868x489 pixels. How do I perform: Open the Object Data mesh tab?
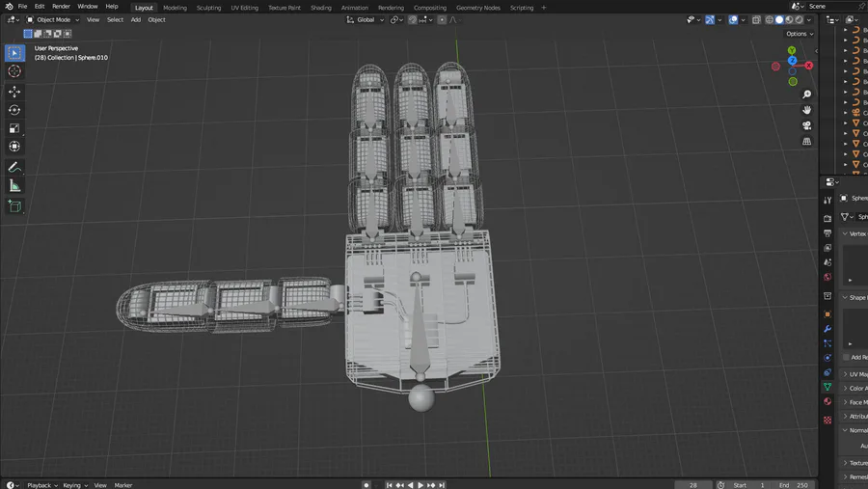click(x=827, y=387)
